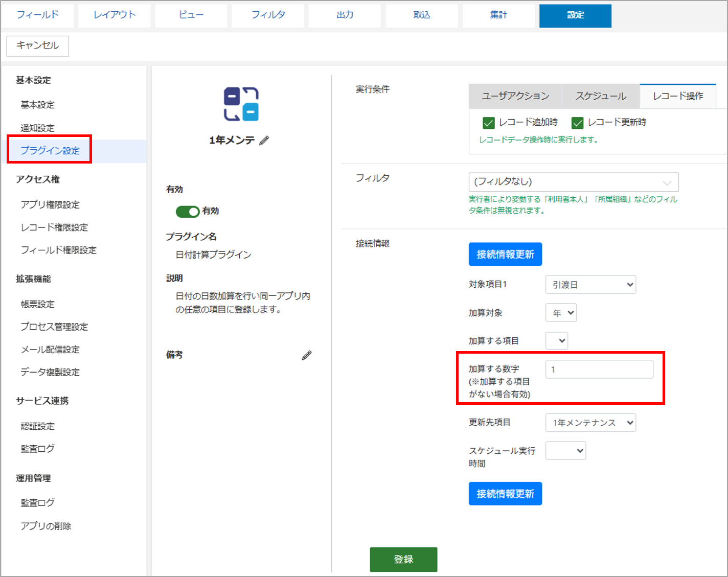728x577 pixels.
Task: Open the 加算する項目 dropdown
Action: coord(557,341)
